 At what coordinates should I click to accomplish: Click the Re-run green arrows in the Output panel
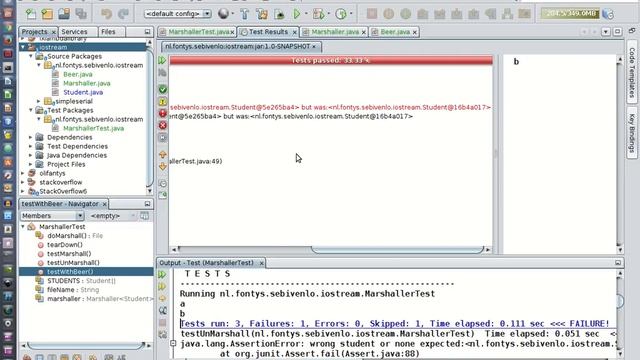point(162,274)
